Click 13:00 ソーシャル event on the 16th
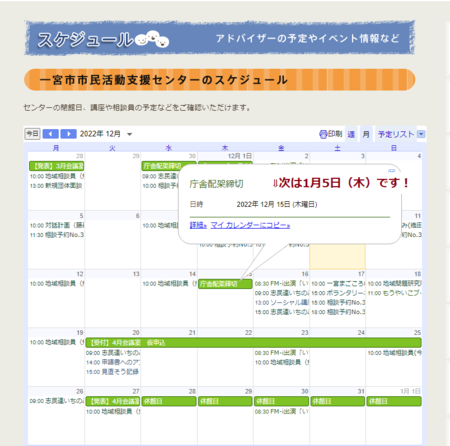Image resolution: width=450 pixels, height=446 pixels. pos(282,303)
